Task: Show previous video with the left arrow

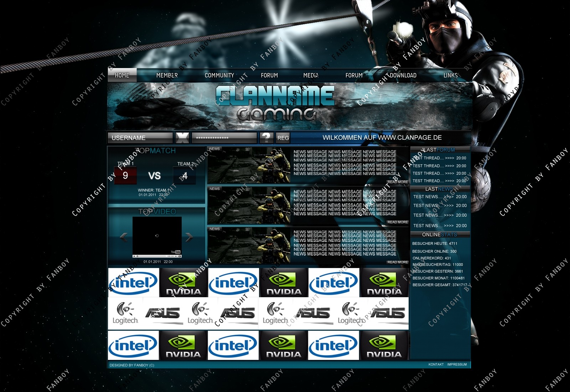Action: coord(124,237)
